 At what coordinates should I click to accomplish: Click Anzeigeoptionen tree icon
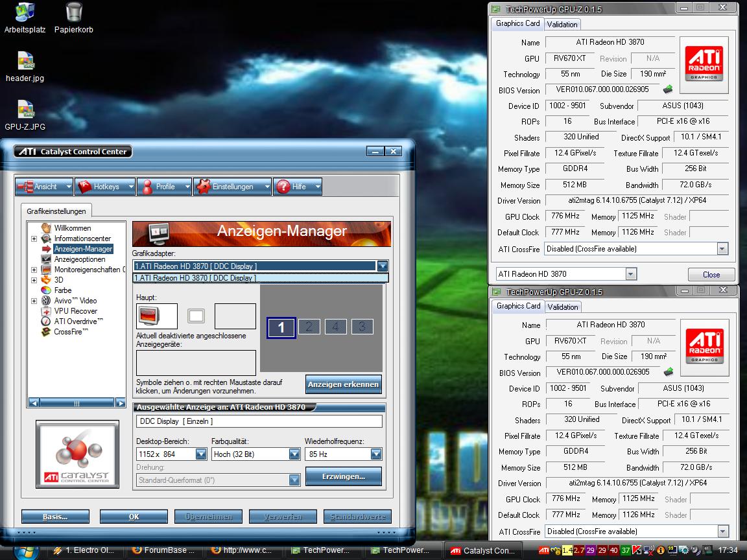coord(46,259)
